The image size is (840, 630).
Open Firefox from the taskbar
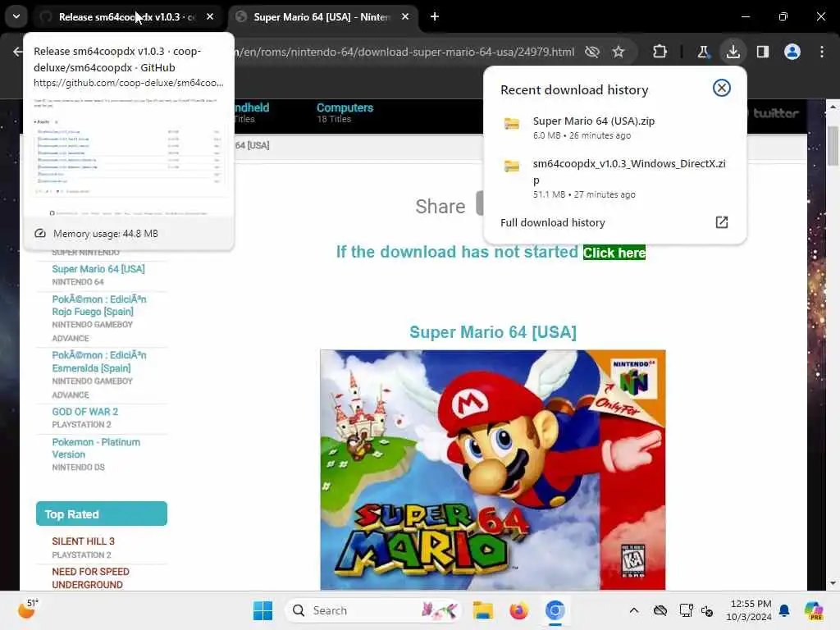(x=518, y=610)
